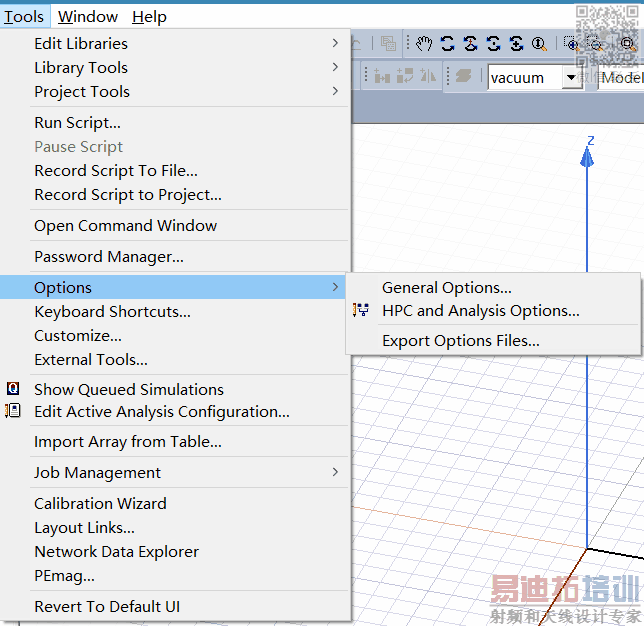Open the vacuum material dropdown
This screenshot has height=626, width=644.
[x=570, y=77]
